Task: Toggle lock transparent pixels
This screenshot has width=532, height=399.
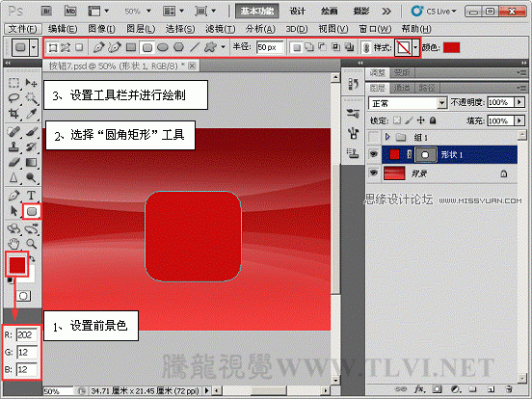Action: (x=397, y=120)
